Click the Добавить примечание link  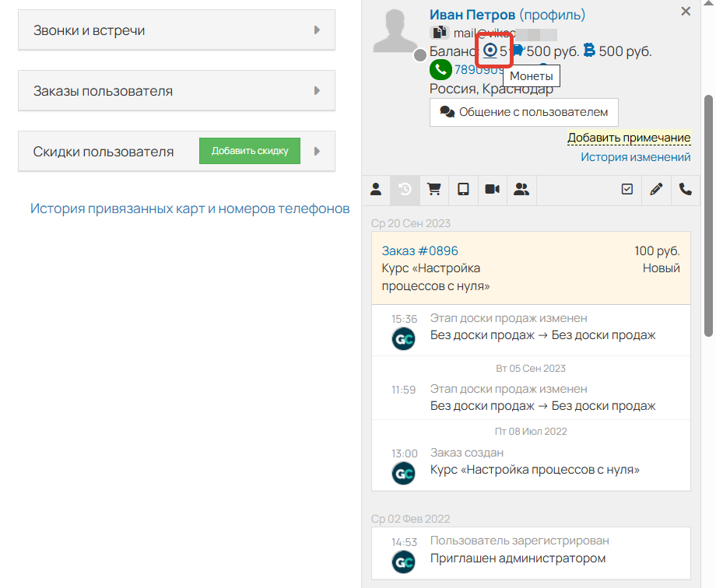(629, 138)
